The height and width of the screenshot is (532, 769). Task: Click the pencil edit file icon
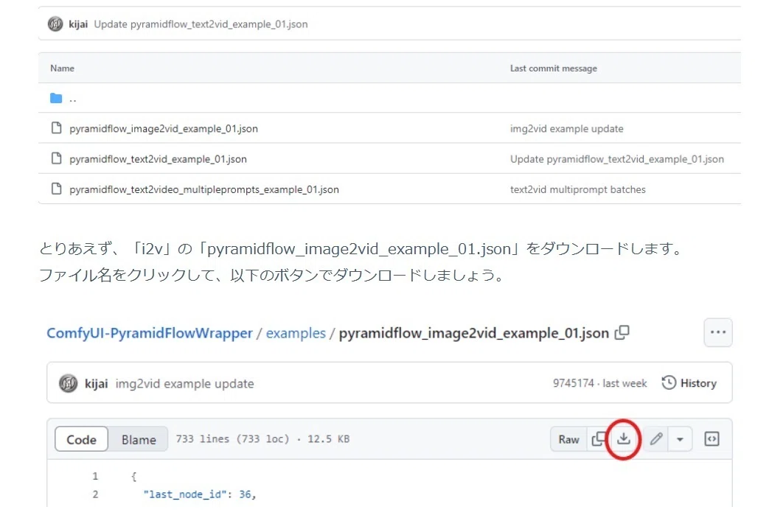pyautogui.click(x=656, y=439)
